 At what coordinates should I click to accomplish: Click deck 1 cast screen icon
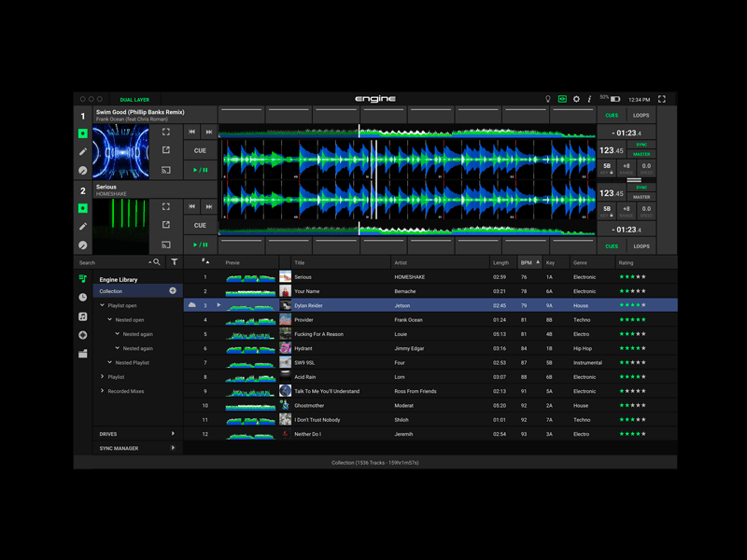[x=166, y=170]
